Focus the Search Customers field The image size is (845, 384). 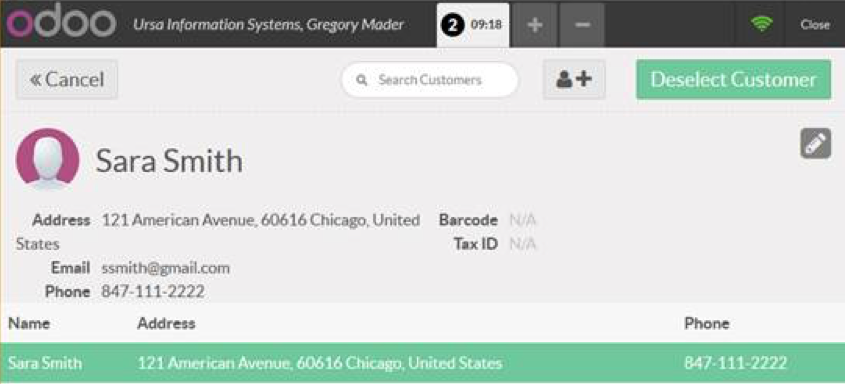click(430, 80)
